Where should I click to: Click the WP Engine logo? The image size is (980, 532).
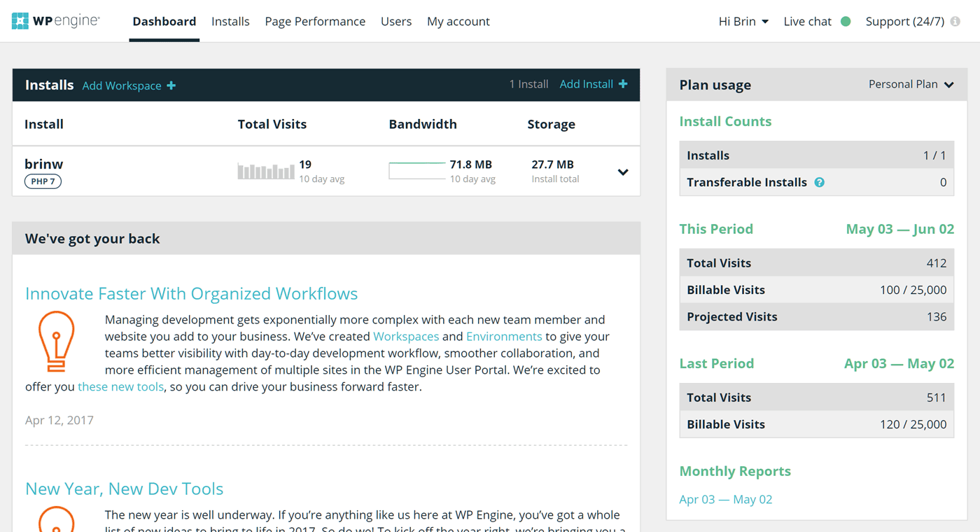click(x=55, y=21)
